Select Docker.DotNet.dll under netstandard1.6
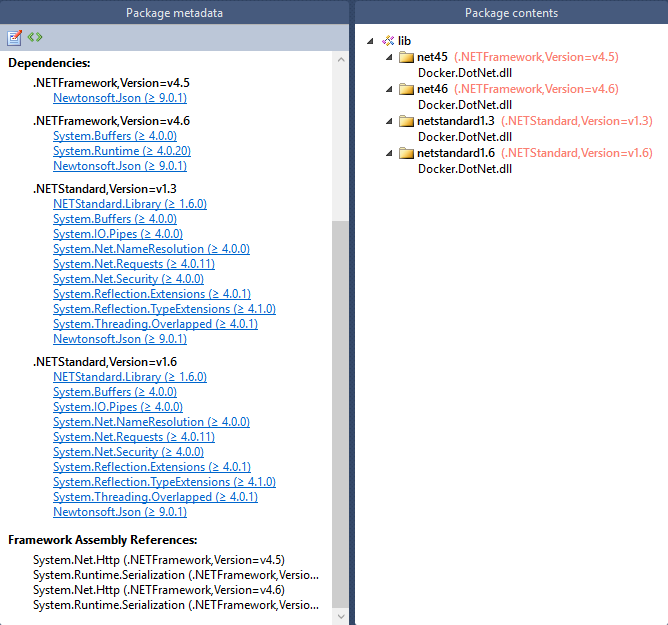The width and height of the screenshot is (668, 625). 465,169
